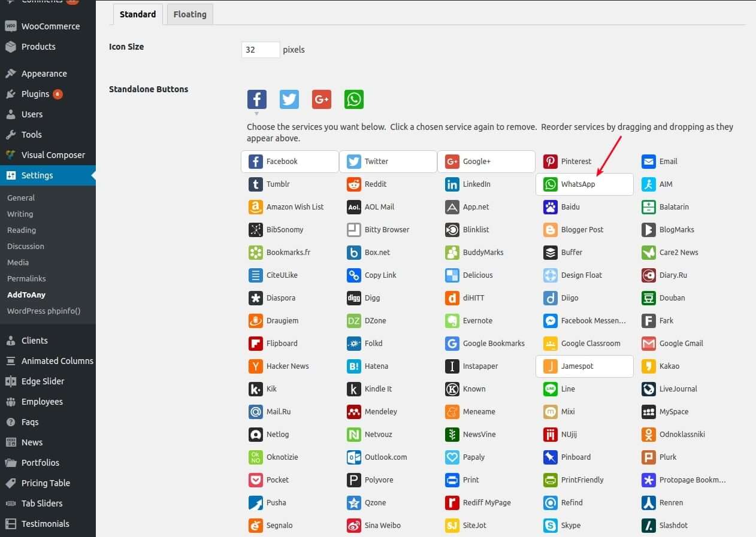This screenshot has height=537, width=756.
Task: Open the Testimonials menu
Action: pos(48,524)
